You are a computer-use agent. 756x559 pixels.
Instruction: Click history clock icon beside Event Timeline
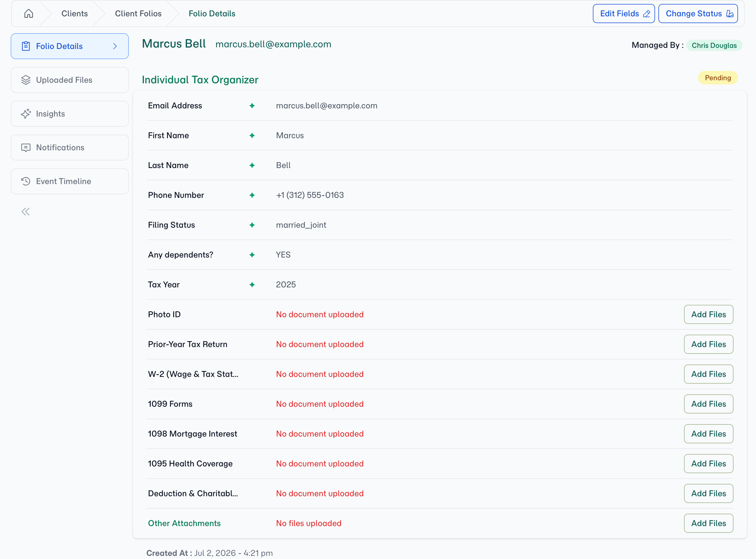(26, 181)
